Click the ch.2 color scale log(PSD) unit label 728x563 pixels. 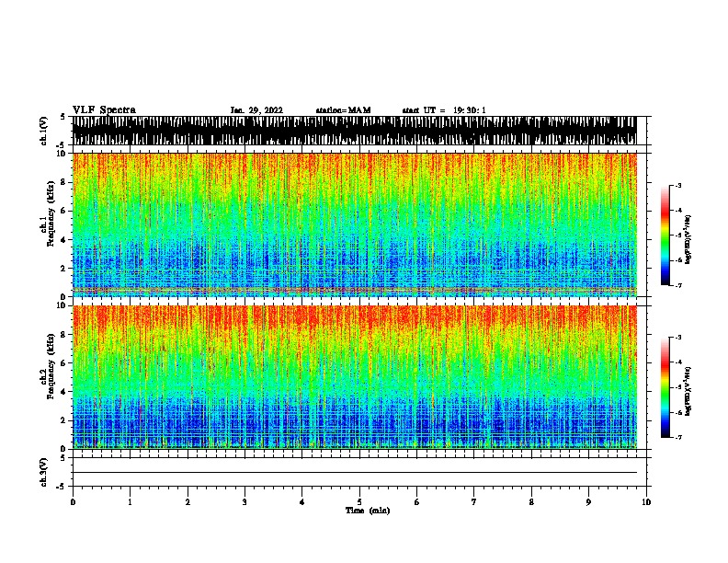tap(688, 391)
